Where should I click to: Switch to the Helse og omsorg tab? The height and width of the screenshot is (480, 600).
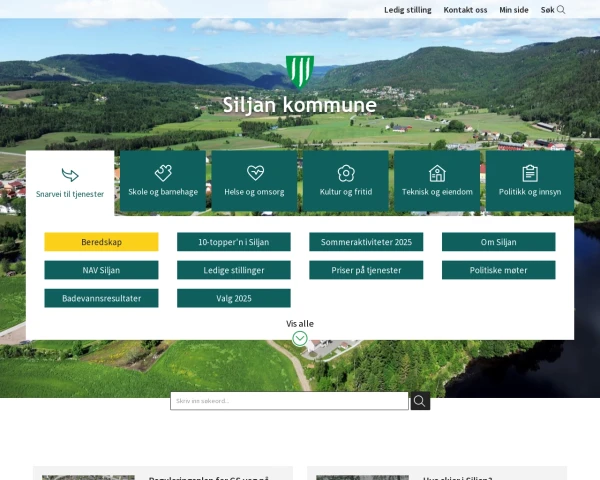(254, 181)
